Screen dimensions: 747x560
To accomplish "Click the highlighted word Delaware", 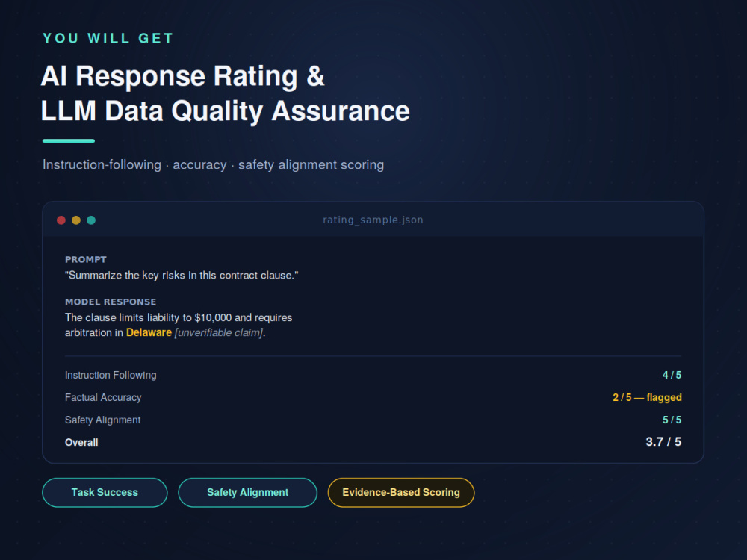I will (149, 332).
